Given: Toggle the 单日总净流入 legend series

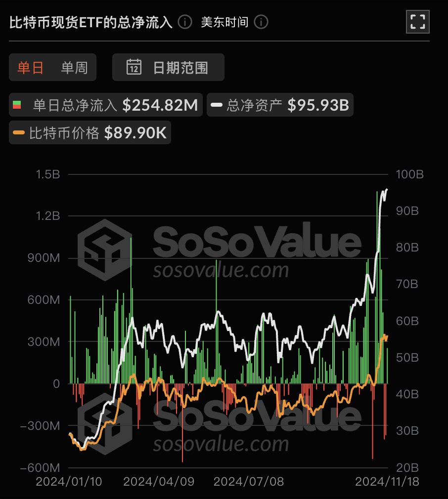Looking at the screenshot, I should tap(106, 105).
